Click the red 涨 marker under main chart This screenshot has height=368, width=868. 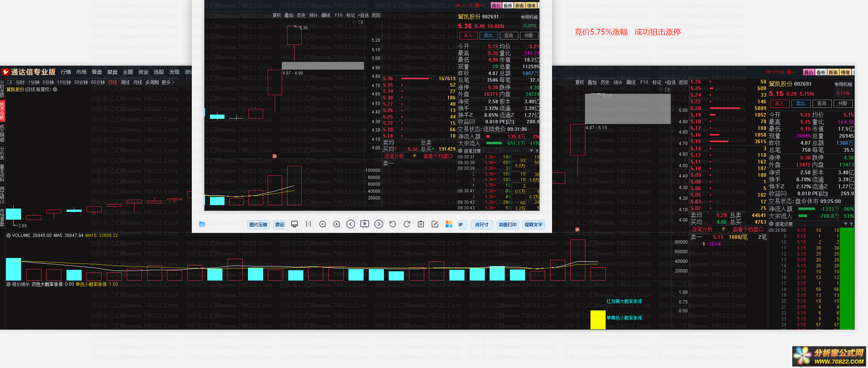point(577,230)
